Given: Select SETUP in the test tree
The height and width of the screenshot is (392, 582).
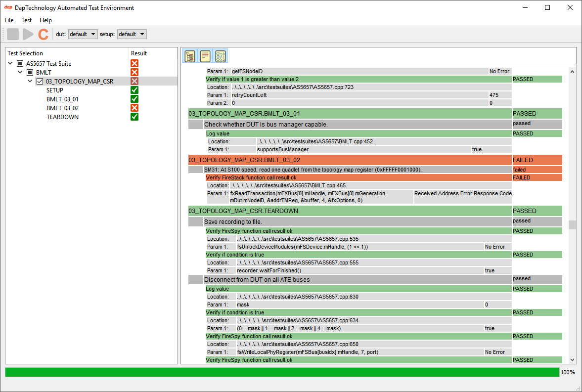Looking at the screenshot, I should tap(54, 90).
